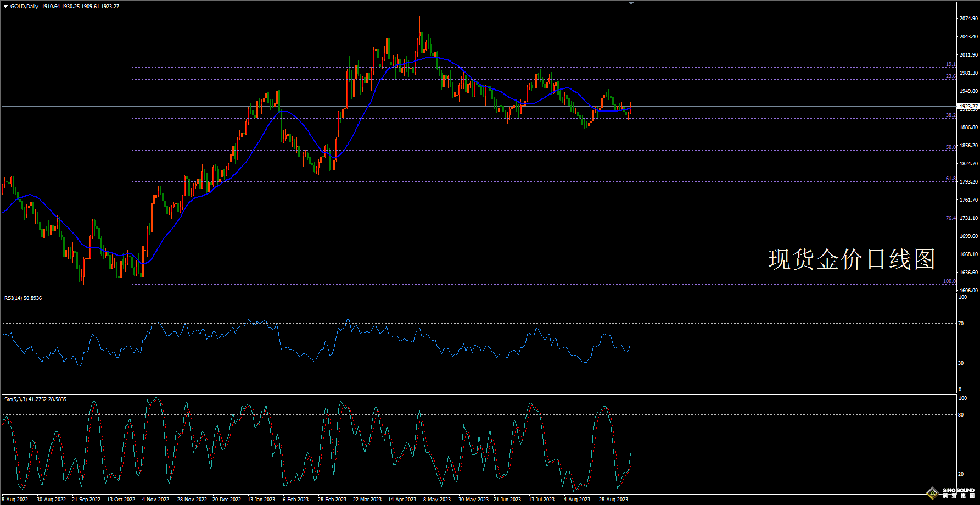Click the GOLD,Daily symbol title text
The height and width of the screenshot is (505, 980).
click(24, 7)
